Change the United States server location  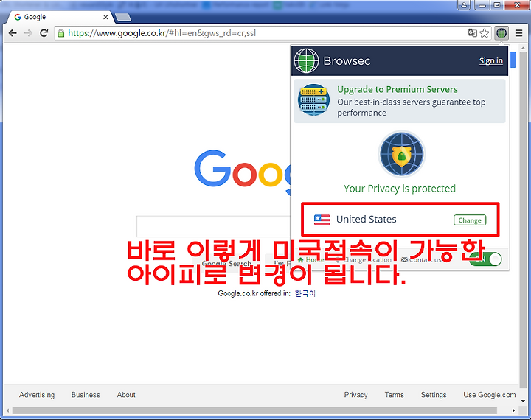470,220
